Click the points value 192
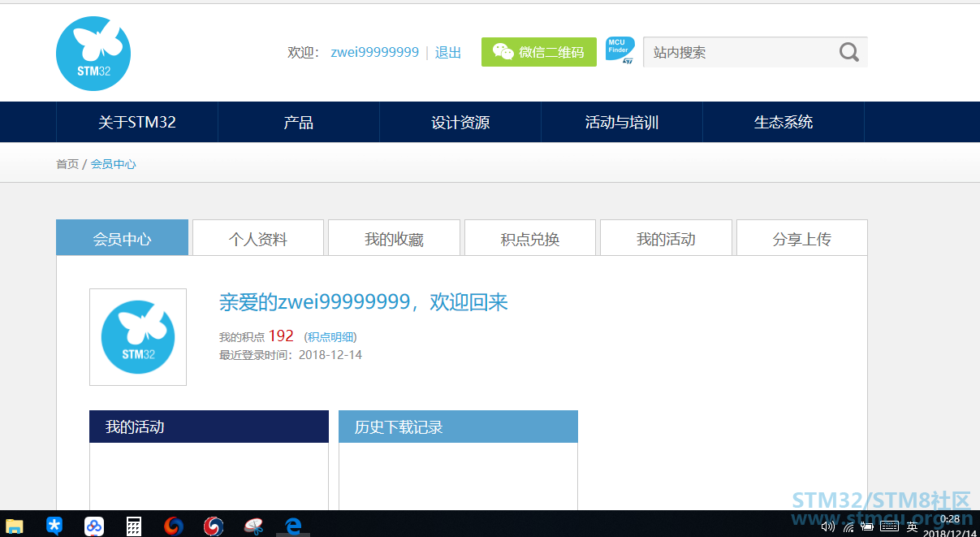The height and width of the screenshot is (537, 980). coord(281,336)
